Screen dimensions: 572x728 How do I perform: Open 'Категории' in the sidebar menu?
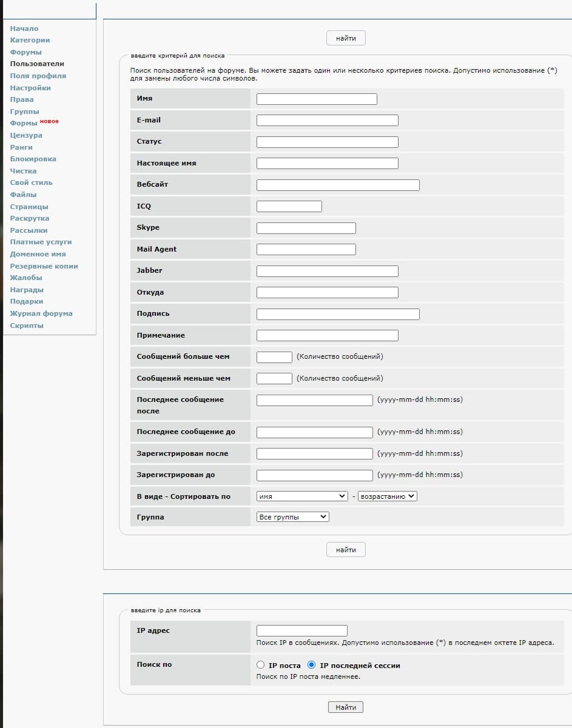coord(30,40)
